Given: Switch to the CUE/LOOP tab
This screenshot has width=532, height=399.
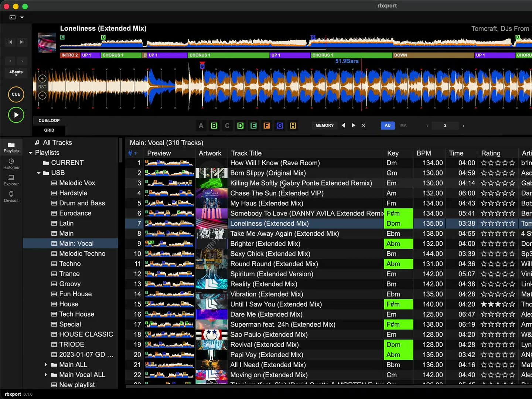Looking at the screenshot, I should pyautogui.click(x=49, y=120).
